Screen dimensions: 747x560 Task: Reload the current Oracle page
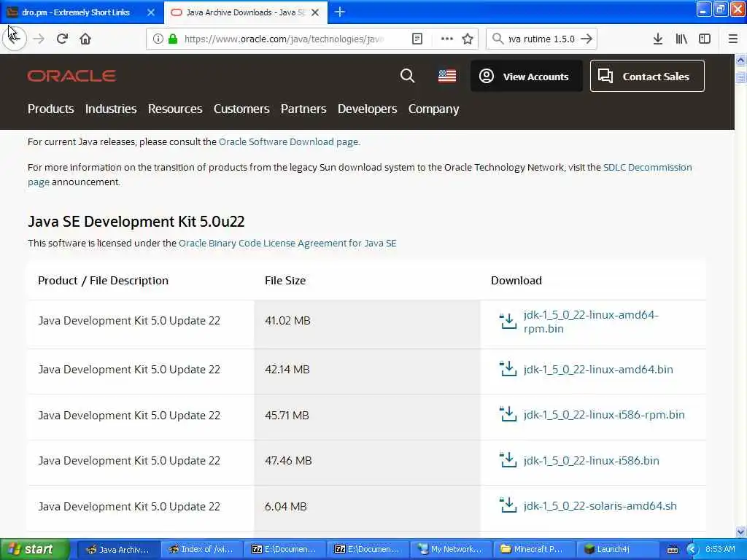[x=62, y=39]
